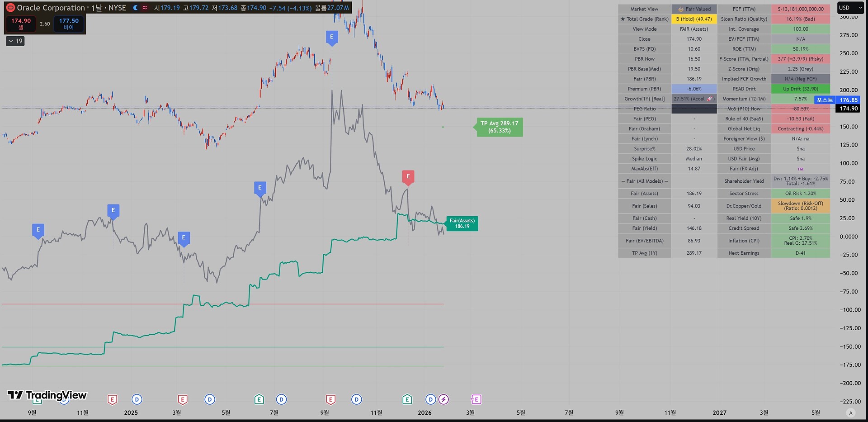Click the TP Avg 289.17 green label
868x422 pixels.
pos(500,127)
